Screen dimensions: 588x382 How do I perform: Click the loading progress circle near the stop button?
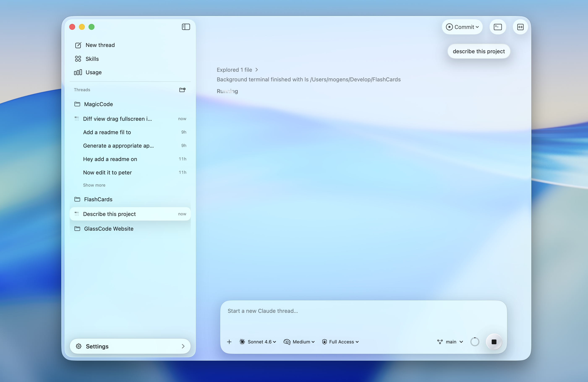[475, 342]
